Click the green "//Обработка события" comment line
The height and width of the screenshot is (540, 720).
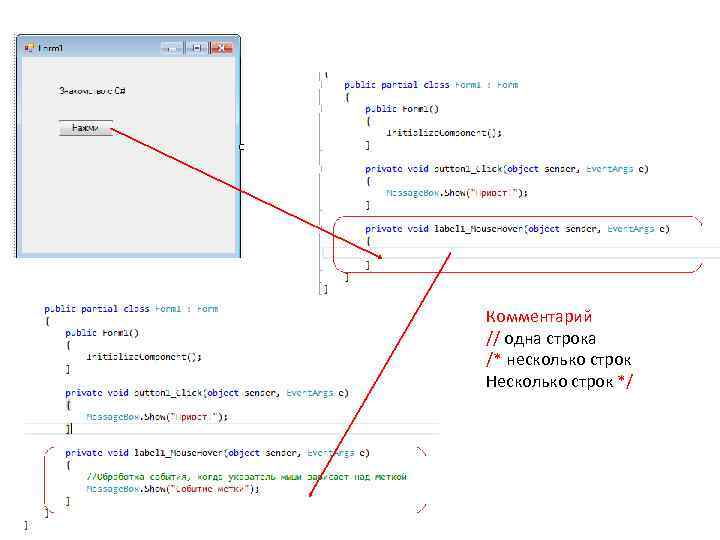click(247, 477)
